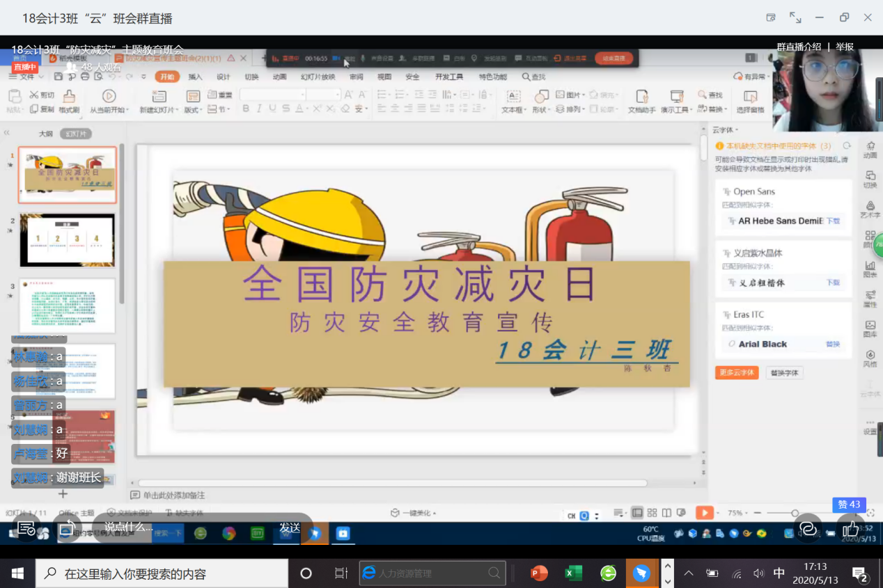Click the 复制 copy icon
Screen dimensions: 883x588
(33, 109)
